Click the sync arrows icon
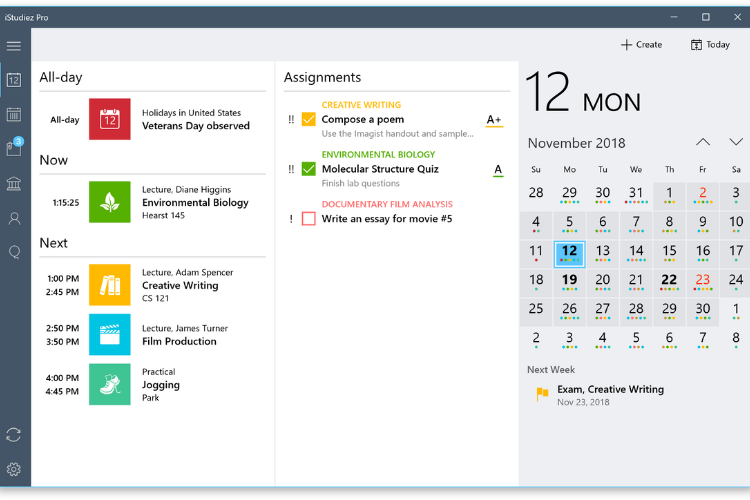 [x=14, y=435]
